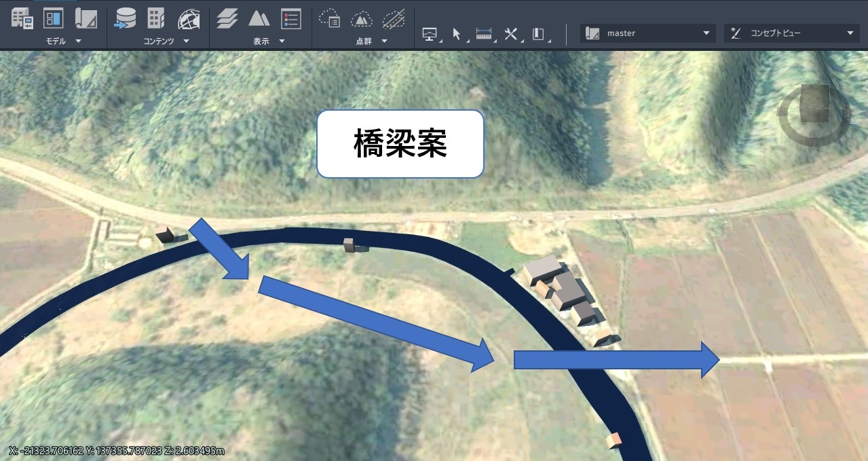
Task: Click the X Y Z coordinate readout
Action: (116, 451)
